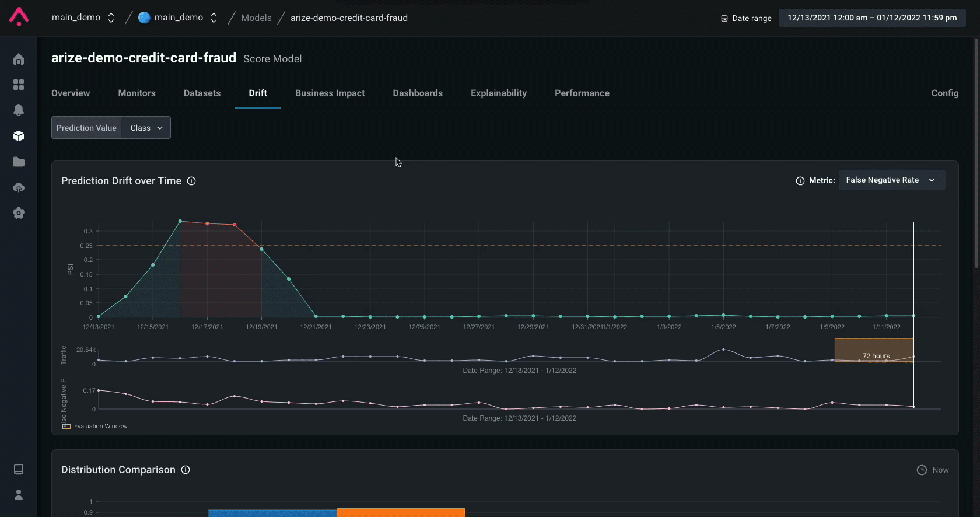Go to the home sidebar icon
This screenshot has height=517, width=980.
click(19, 59)
